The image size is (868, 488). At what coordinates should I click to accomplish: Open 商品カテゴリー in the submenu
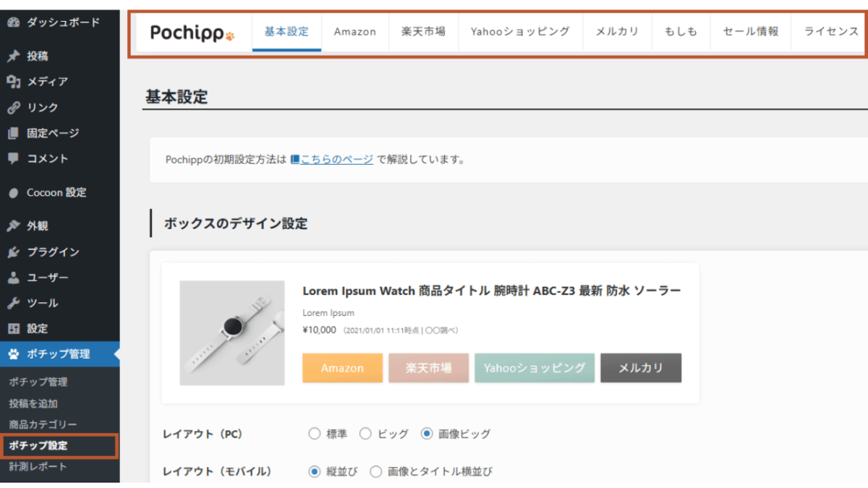(x=43, y=424)
